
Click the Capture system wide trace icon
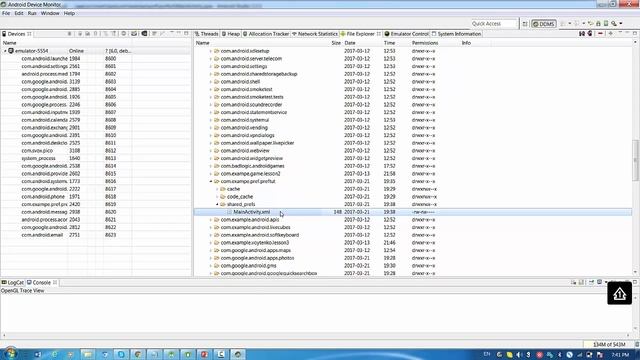[x=154, y=34]
